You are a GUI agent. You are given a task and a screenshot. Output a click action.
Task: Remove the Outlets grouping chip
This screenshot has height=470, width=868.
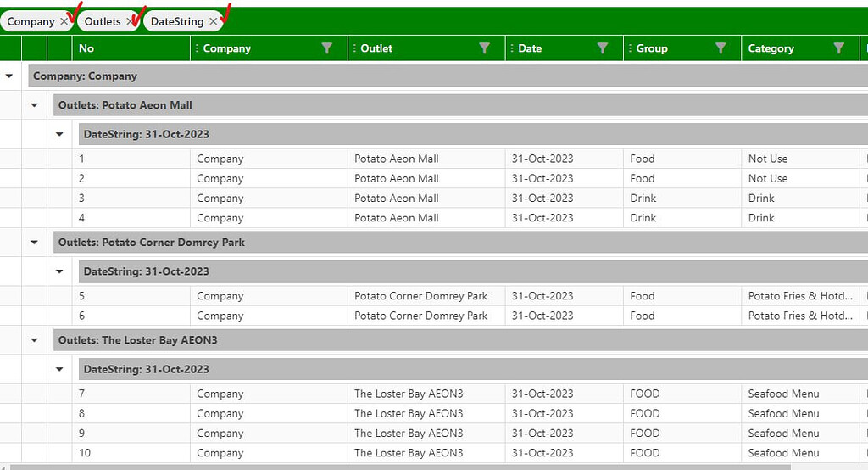(x=130, y=21)
